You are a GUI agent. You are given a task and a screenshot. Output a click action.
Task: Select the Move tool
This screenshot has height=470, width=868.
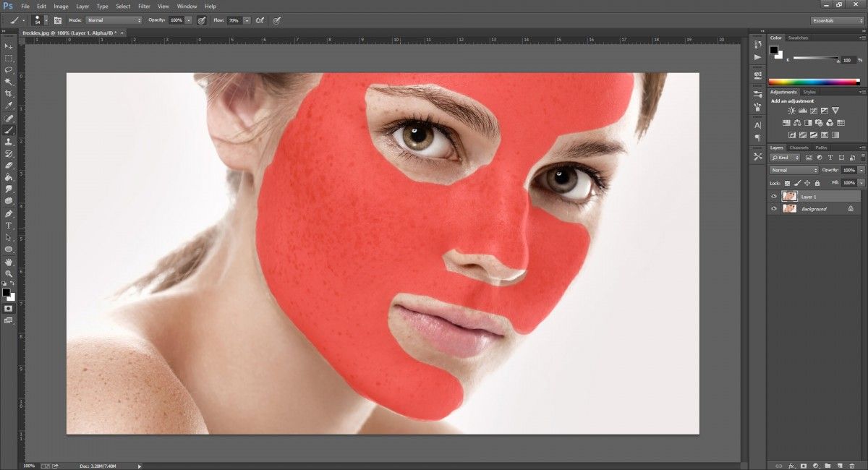pyautogui.click(x=9, y=46)
